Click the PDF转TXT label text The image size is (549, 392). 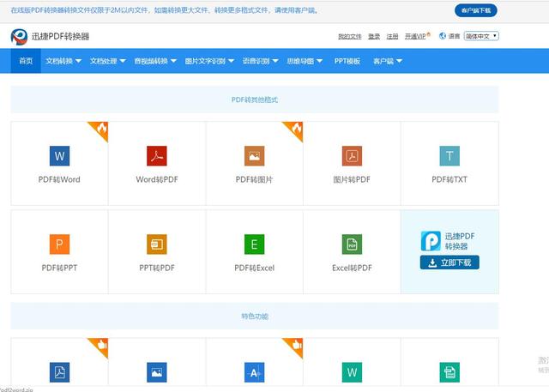449,179
